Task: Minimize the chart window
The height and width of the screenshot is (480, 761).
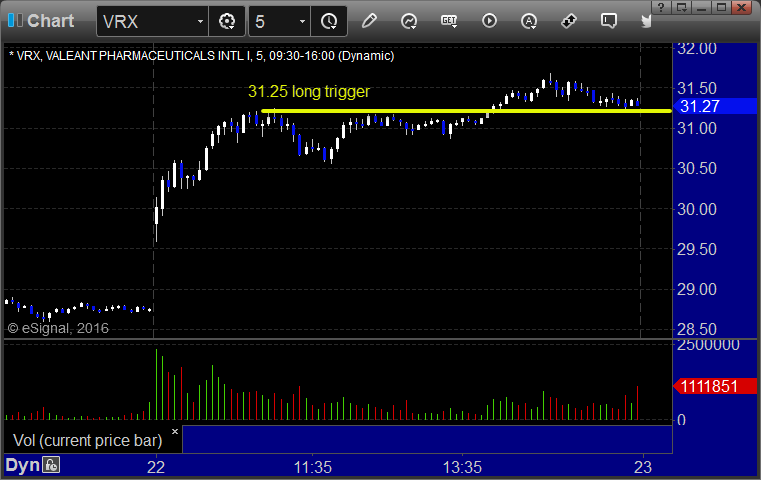Action: [701, 8]
